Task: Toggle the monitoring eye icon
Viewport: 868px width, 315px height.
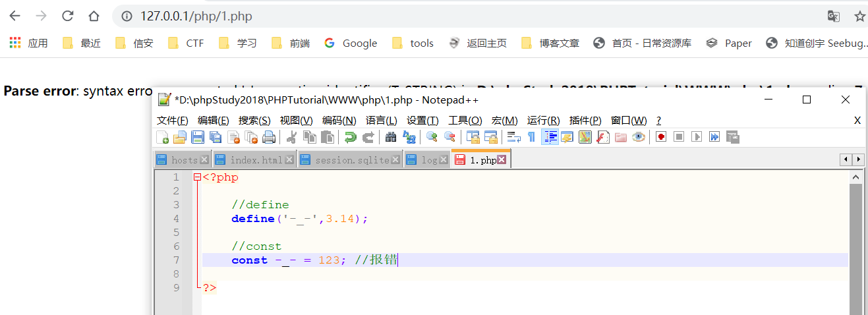Action: click(638, 137)
